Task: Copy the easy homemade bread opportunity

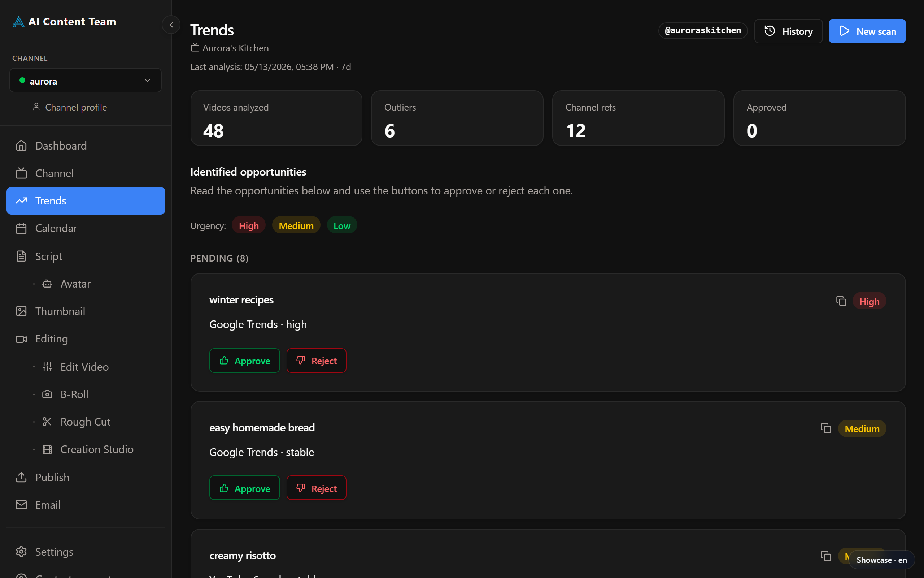Action: tap(826, 428)
